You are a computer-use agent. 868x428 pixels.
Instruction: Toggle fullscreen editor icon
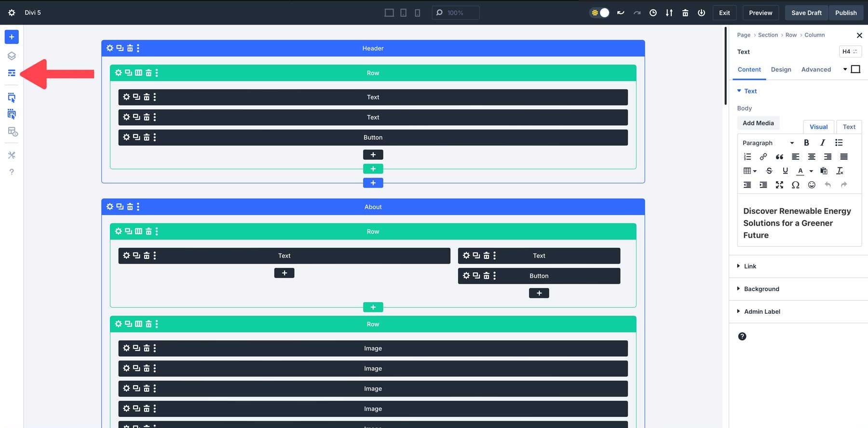(x=779, y=185)
